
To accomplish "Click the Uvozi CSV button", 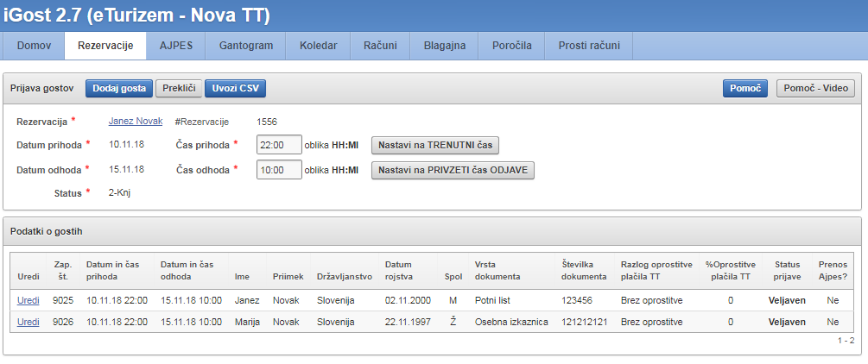I will coord(235,88).
